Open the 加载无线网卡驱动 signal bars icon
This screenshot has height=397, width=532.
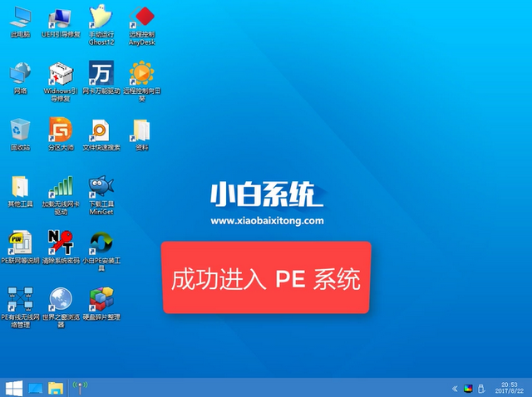60,187
